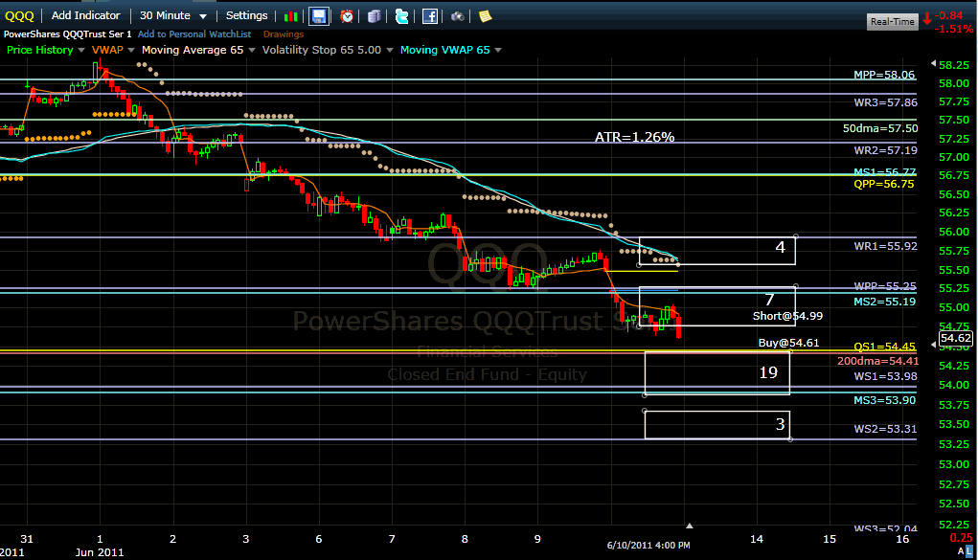Click the Jun 2011 date axis label
Image resolution: width=978 pixels, height=560 pixels.
(x=100, y=552)
